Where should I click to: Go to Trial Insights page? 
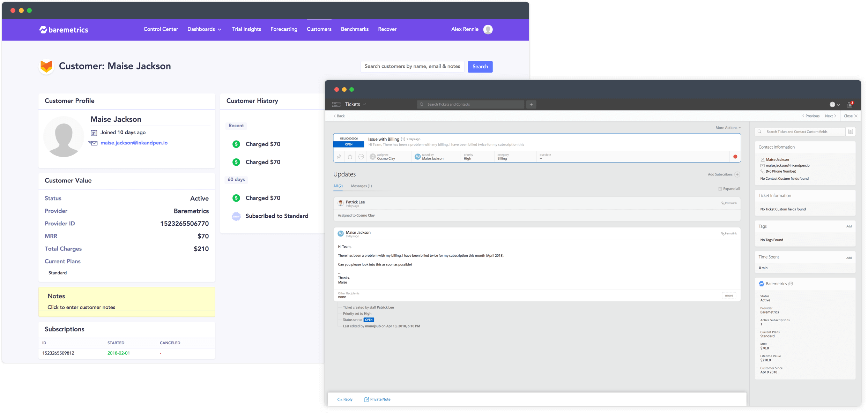(246, 29)
